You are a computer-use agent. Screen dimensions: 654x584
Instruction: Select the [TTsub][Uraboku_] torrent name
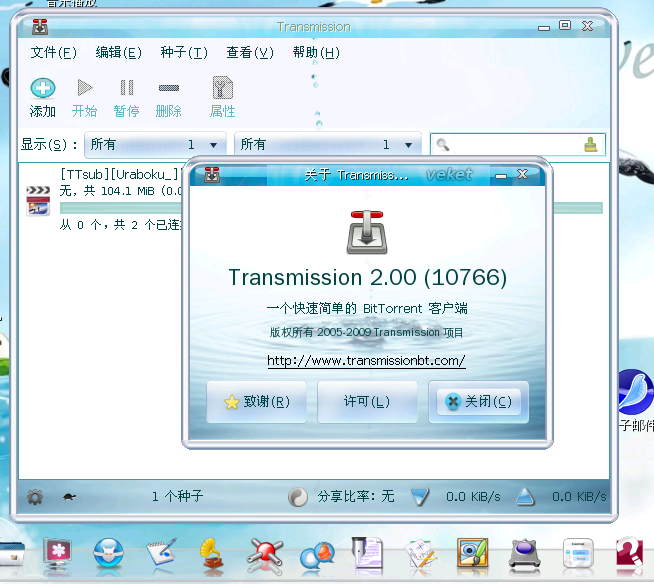[119, 174]
